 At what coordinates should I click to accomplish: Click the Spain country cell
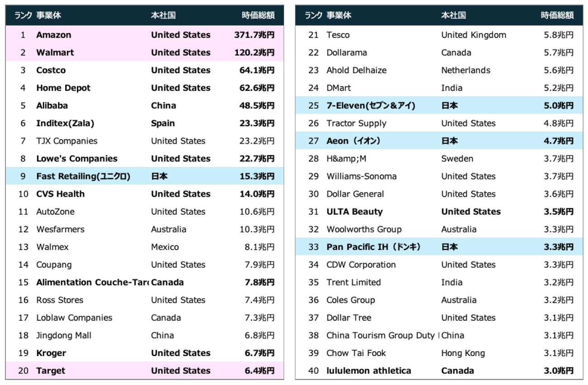[163, 124]
